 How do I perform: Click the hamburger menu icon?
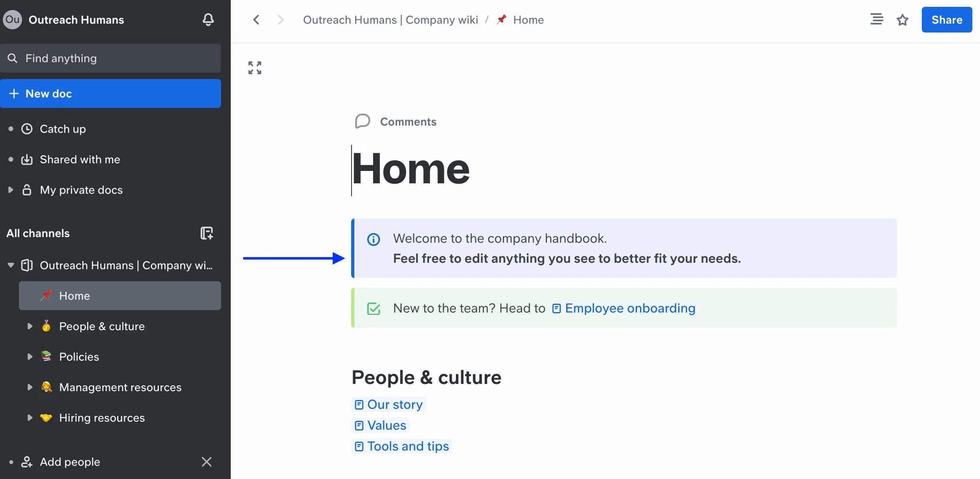876,19
